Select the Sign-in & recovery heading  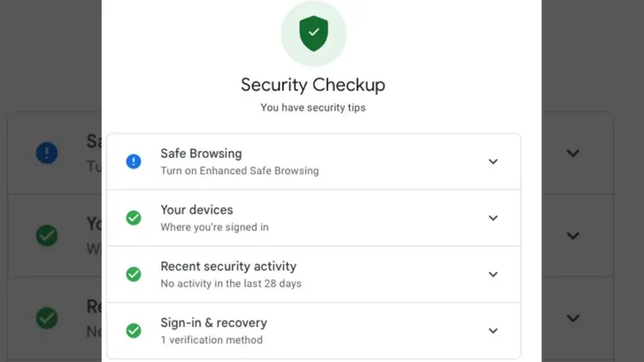[x=213, y=323]
